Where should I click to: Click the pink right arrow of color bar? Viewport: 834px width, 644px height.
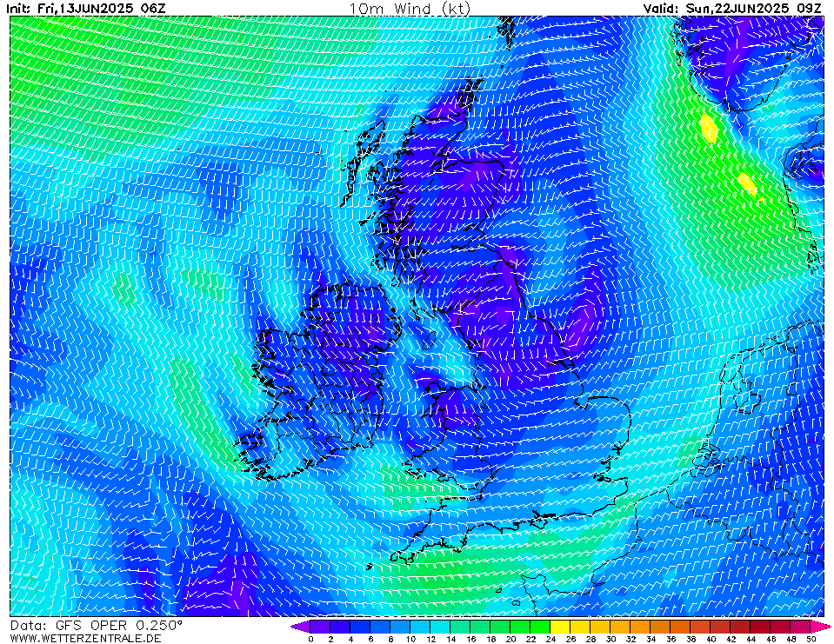[820, 627]
